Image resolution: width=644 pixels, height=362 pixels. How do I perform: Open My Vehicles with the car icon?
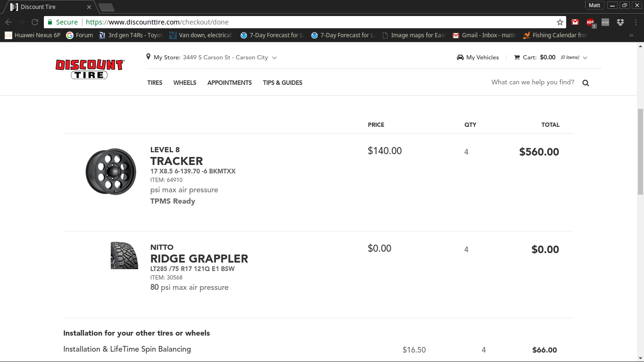coord(478,58)
